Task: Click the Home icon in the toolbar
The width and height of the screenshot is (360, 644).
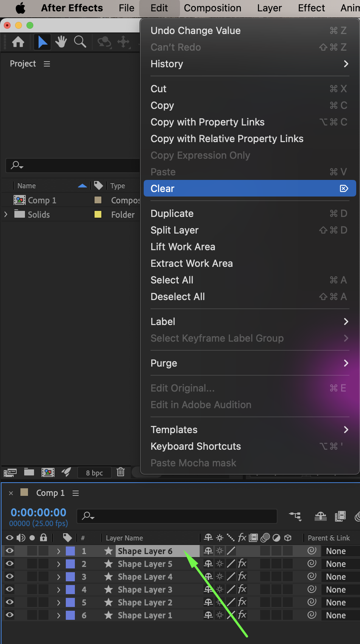Action: 18,42
